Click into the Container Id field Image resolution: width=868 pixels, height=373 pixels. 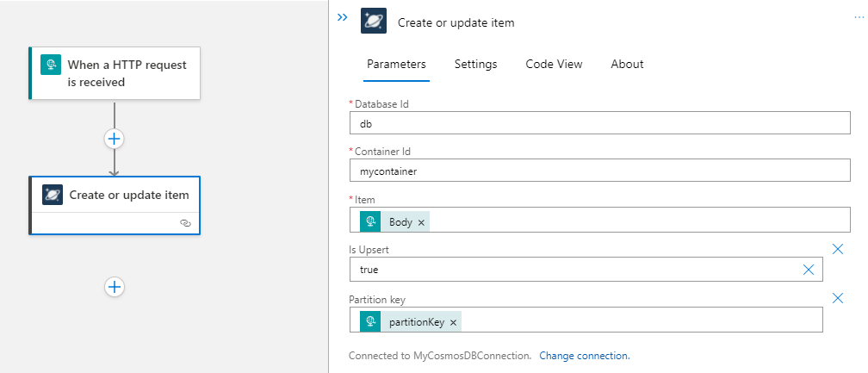[x=600, y=171]
